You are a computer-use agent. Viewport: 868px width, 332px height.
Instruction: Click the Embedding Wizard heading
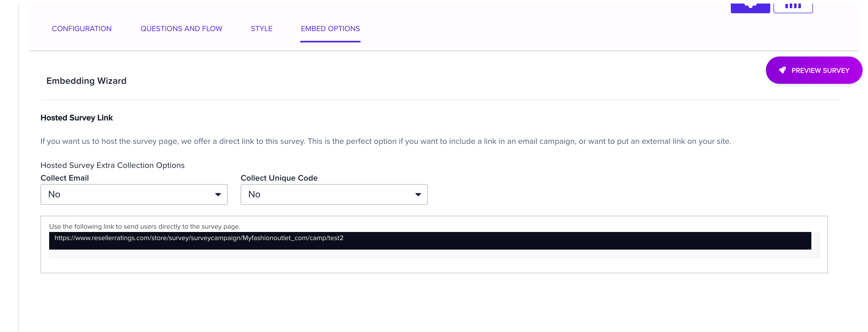click(86, 81)
